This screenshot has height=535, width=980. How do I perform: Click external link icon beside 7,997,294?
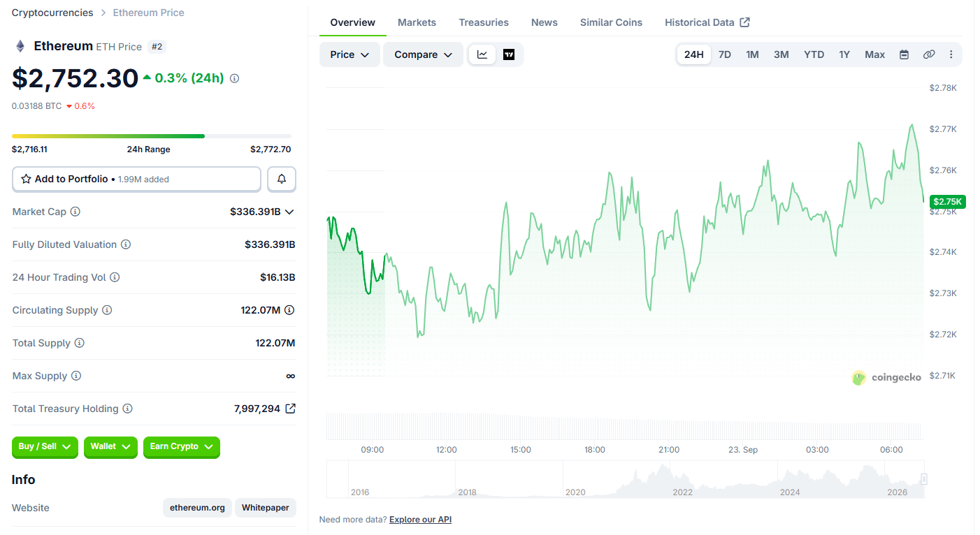pos(291,409)
